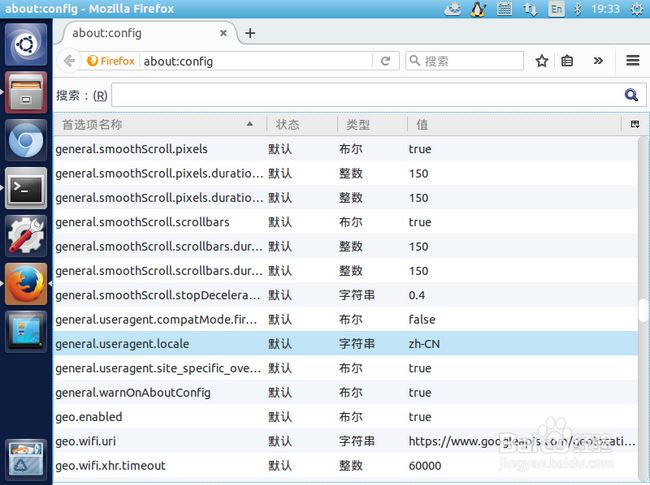Reload the about:config page
The image size is (650, 485).
point(386,61)
